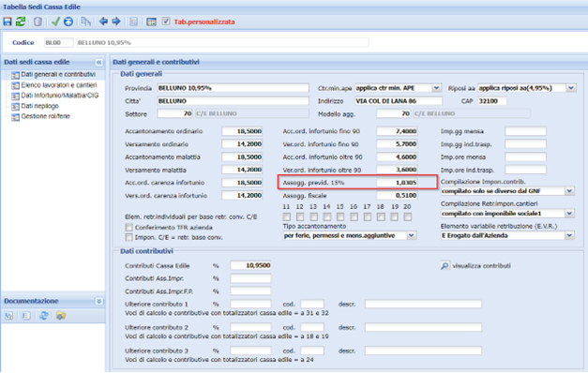Check the box under number 15
The width and height of the screenshot is (588, 373).
coord(340,216)
